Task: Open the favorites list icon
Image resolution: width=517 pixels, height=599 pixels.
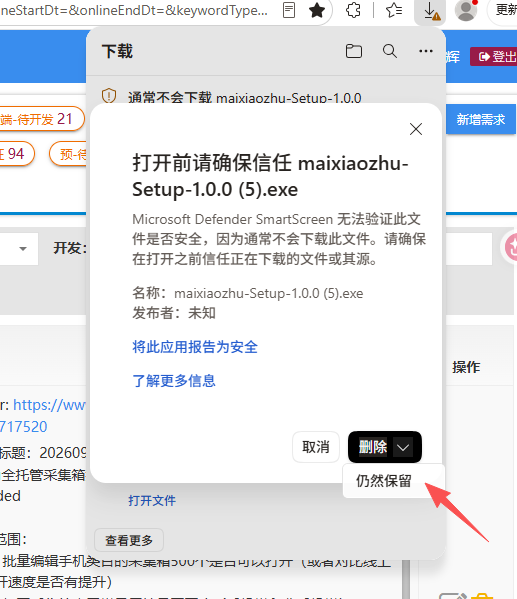Action: coord(394,10)
